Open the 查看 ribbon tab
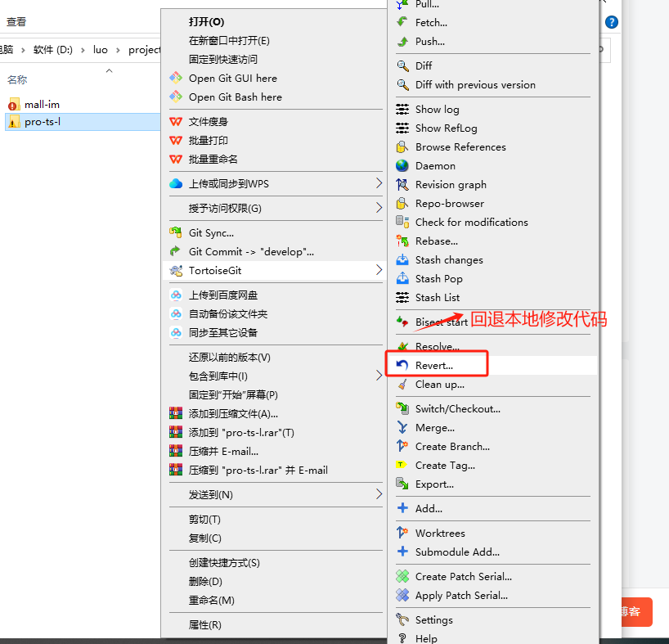 (x=16, y=22)
